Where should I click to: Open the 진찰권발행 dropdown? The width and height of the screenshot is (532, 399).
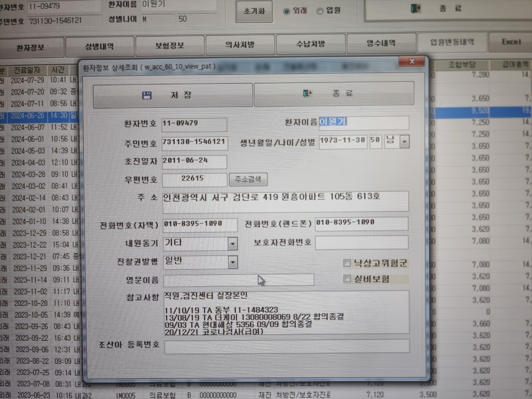coord(233,262)
